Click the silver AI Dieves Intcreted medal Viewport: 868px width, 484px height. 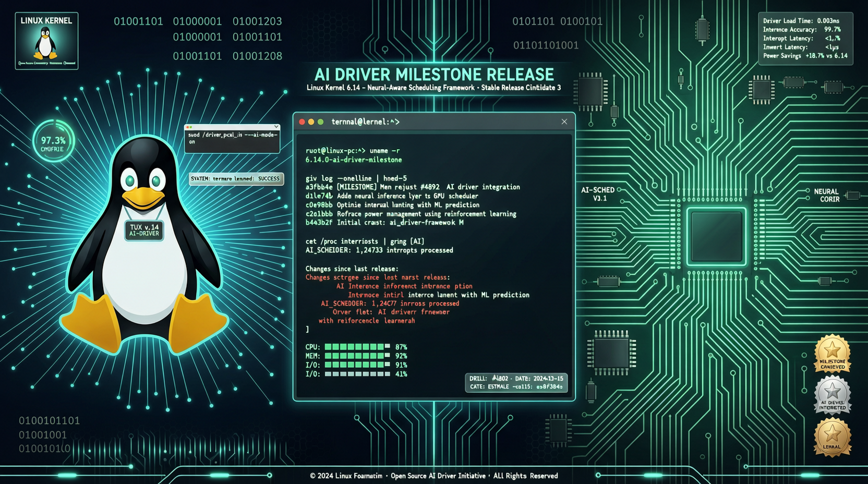click(x=833, y=395)
